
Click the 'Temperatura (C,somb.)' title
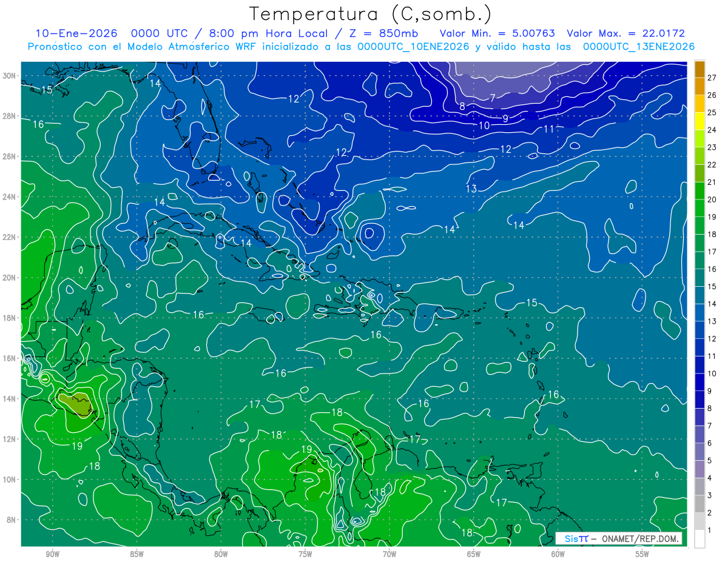371,15
